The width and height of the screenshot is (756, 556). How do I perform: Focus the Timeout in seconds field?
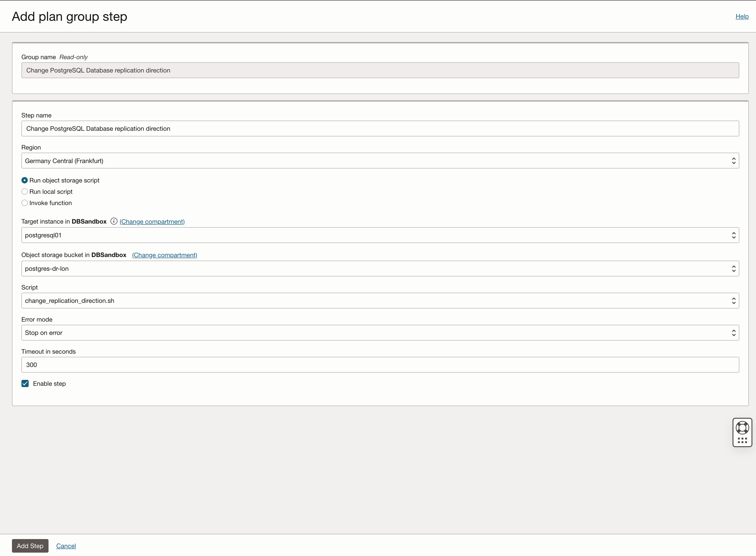[x=380, y=365]
